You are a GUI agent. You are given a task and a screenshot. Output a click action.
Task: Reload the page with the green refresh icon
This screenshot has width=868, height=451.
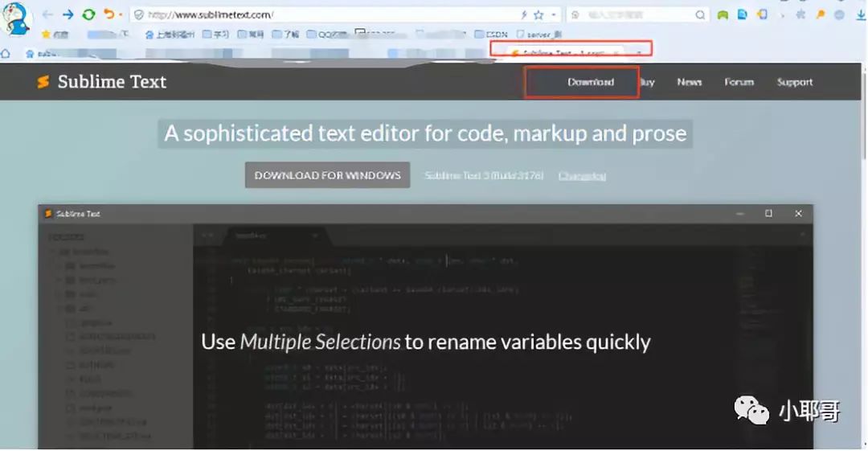coord(88,14)
